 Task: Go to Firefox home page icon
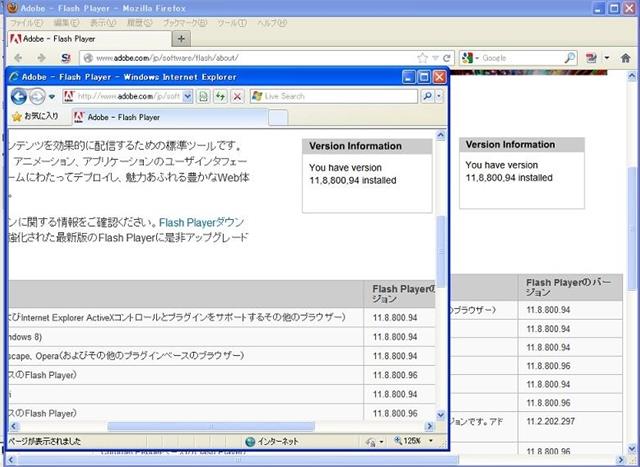625,58
